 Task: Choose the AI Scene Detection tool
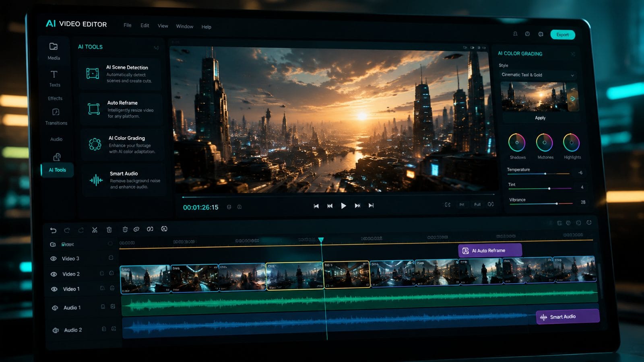pyautogui.click(x=120, y=74)
